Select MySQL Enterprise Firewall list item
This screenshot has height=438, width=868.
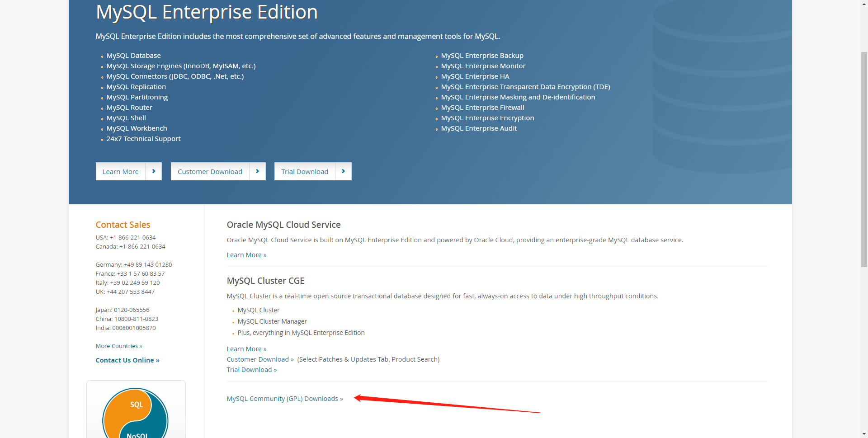point(483,108)
